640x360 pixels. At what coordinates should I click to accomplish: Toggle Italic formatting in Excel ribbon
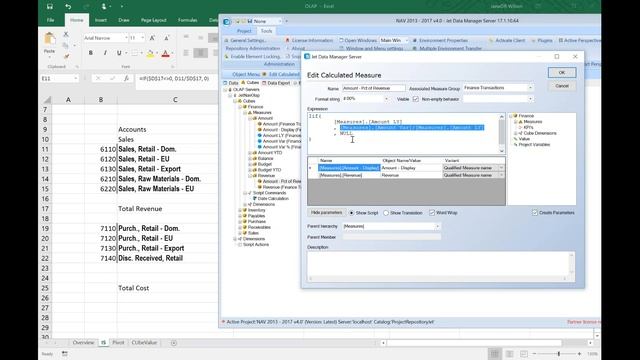(105, 53)
